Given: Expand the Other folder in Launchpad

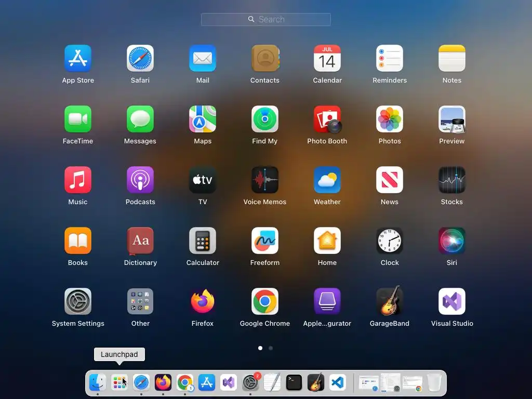Looking at the screenshot, I should [140, 301].
